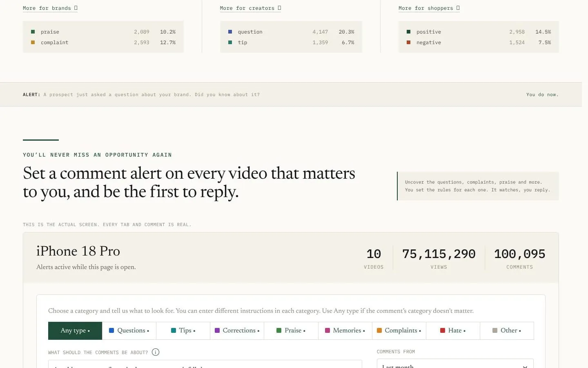Click the dark green swatch beside positive

coord(409,32)
